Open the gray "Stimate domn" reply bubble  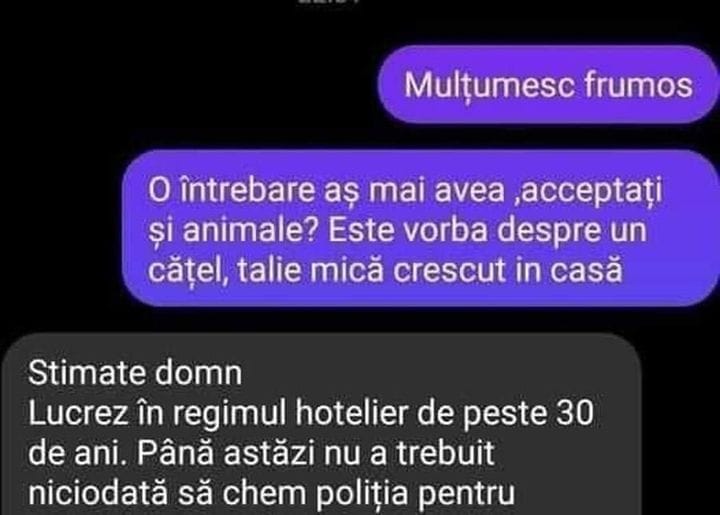pyautogui.click(x=321, y=425)
